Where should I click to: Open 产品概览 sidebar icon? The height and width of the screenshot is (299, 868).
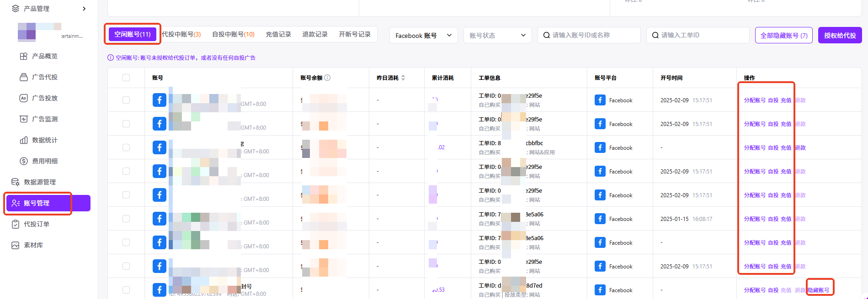[x=24, y=56]
